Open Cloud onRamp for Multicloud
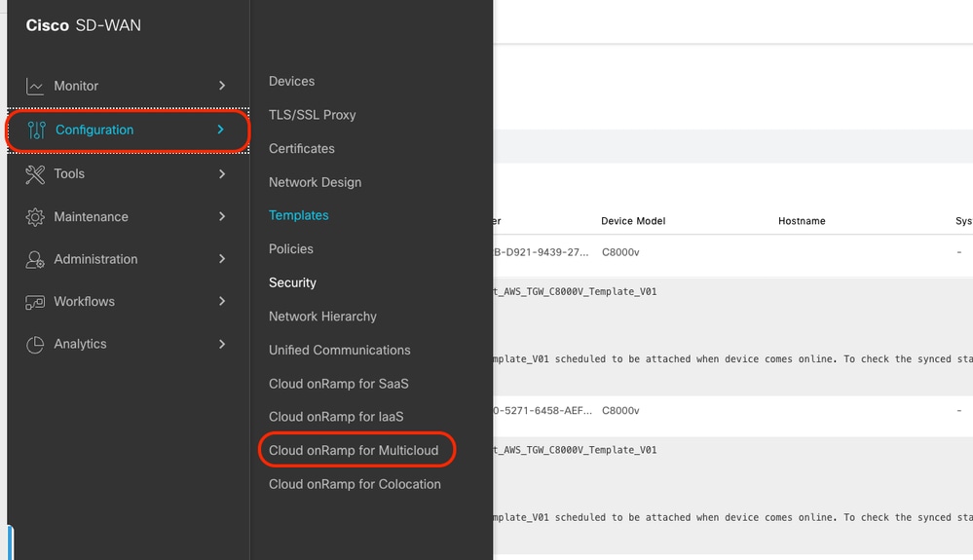 pos(354,451)
